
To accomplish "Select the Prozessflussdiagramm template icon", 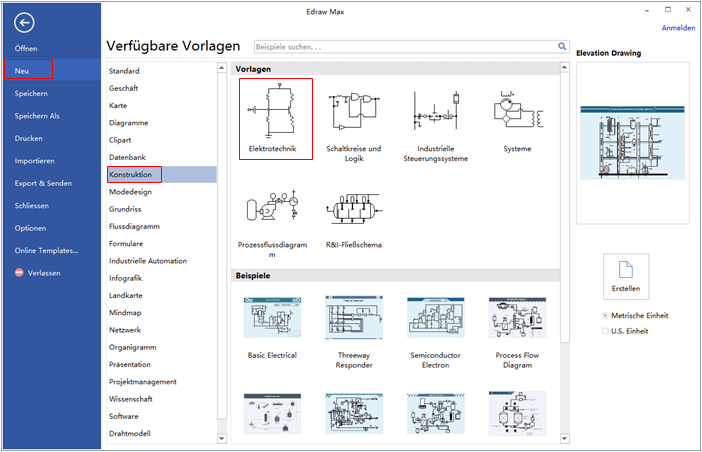I will [272, 205].
